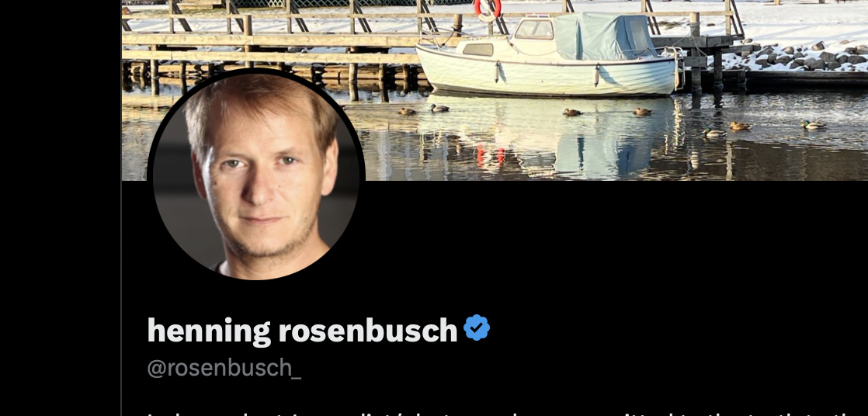Click the @rosenbusch_ handle text

[224, 368]
